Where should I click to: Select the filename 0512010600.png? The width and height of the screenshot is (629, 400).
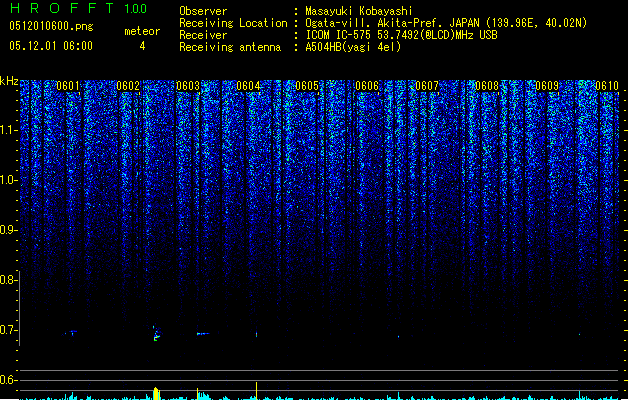tap(51, 26)
